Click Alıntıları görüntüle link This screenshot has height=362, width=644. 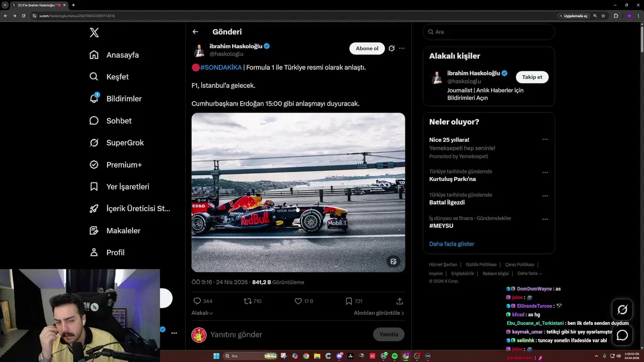pyautogui.click(x=379, y=313)
